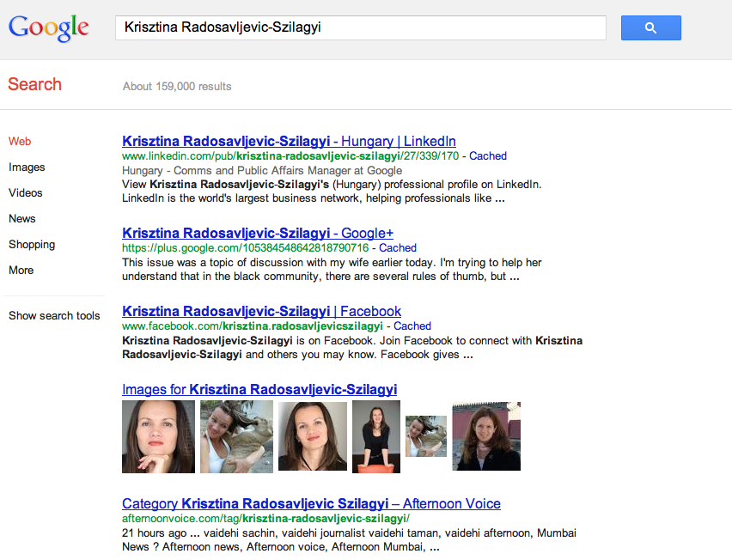
Task: Click the last thumbnail with red wall background
Action: point(486,436)
